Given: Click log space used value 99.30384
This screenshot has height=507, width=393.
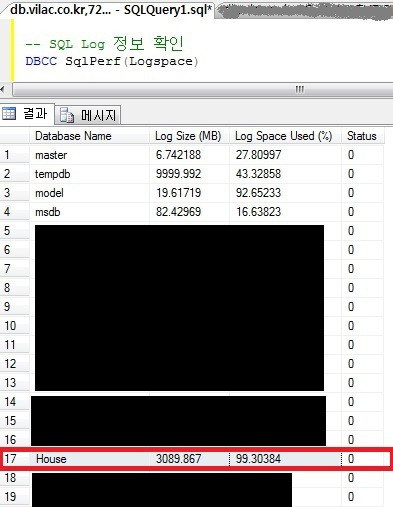Looking at the screenshot, I should tap(258, 459).
